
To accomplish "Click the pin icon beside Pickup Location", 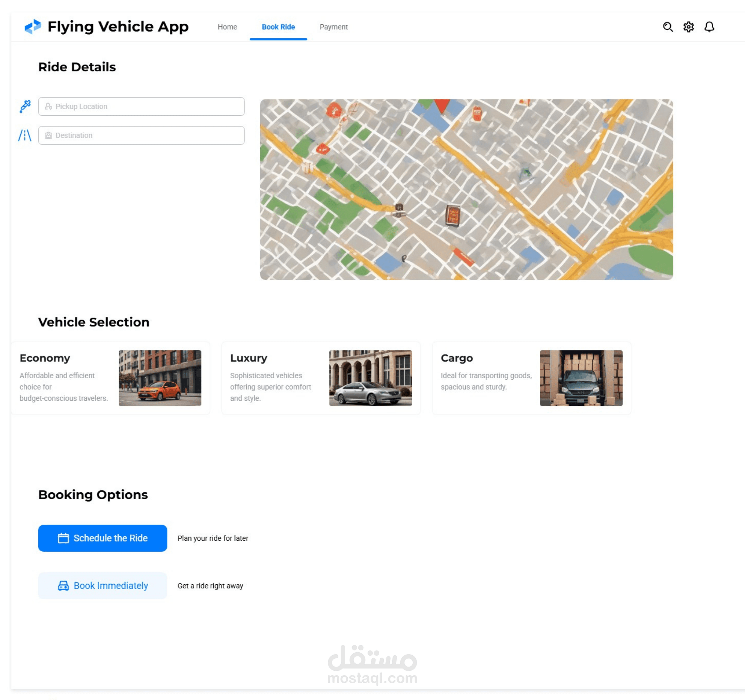I will (25, 106).
